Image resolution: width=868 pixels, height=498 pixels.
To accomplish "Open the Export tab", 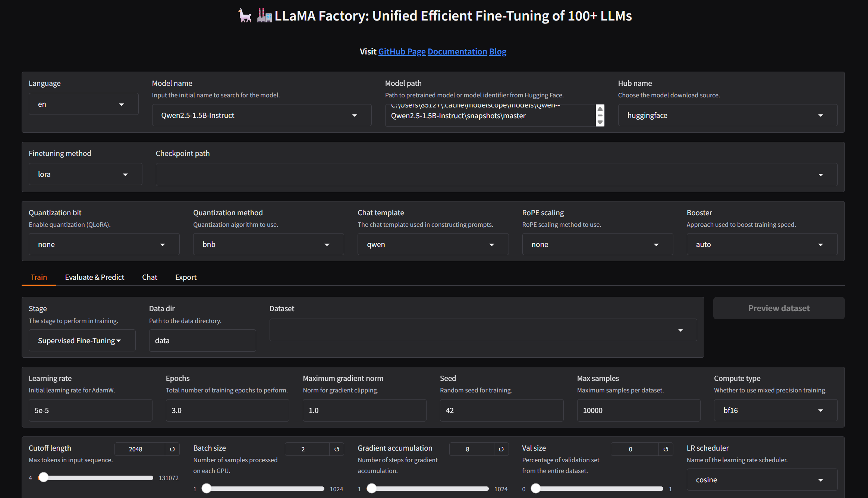I will pos(186,277).
